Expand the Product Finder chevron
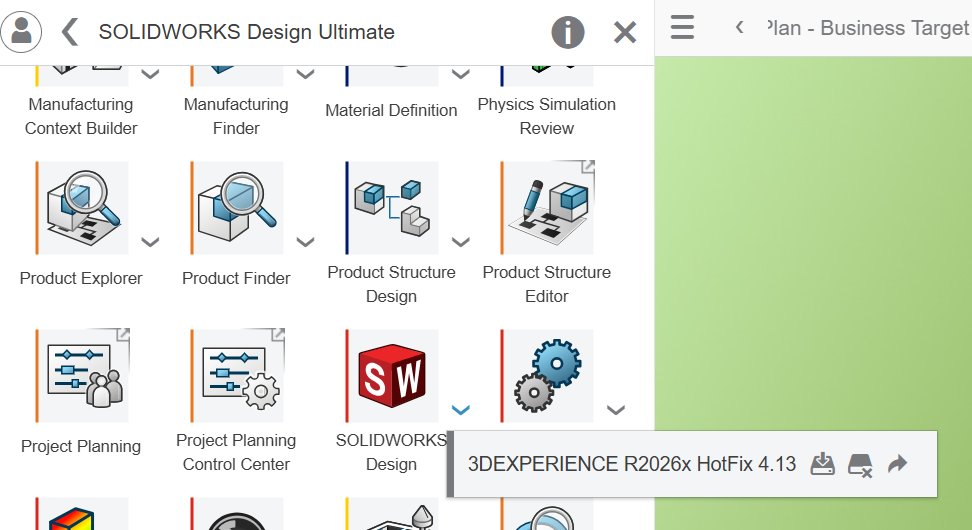This screenshot has height=530, width=972. 305,242
